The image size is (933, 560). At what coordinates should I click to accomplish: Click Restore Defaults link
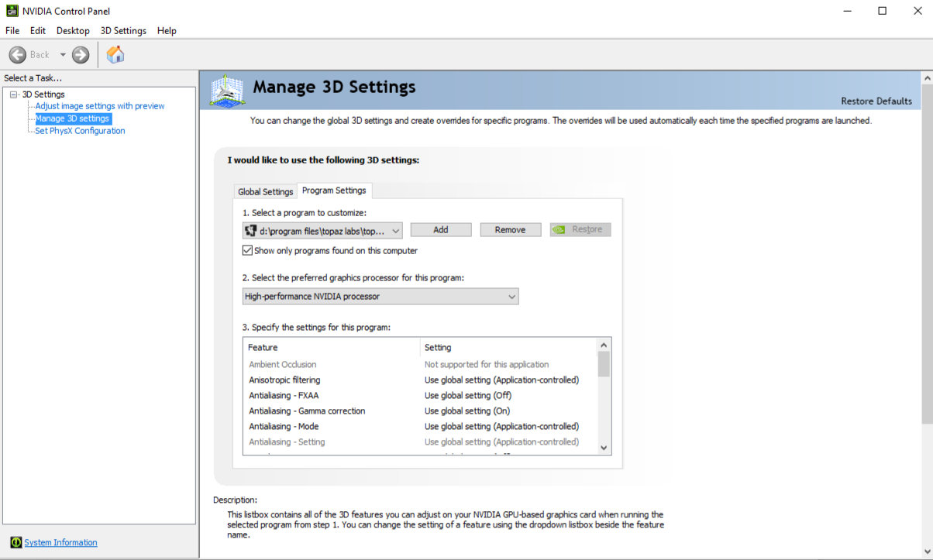(876, 101)
